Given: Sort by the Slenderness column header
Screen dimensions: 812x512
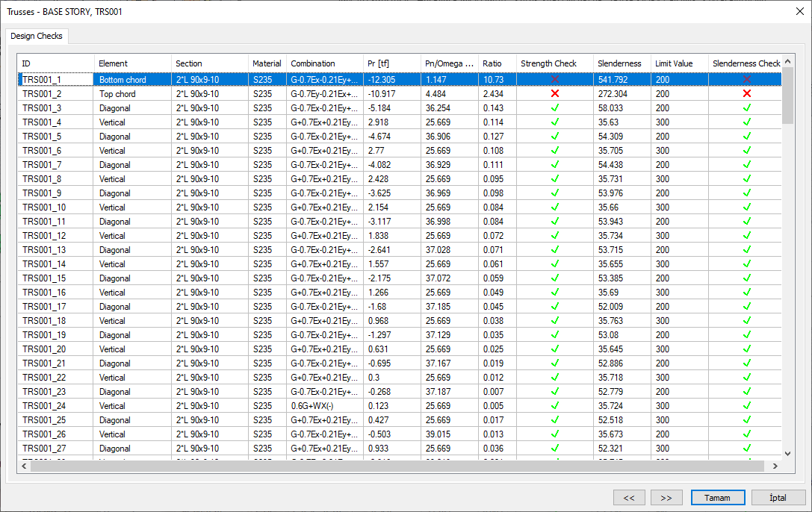Looking at the screenshot, I should (x=619, y=63).
